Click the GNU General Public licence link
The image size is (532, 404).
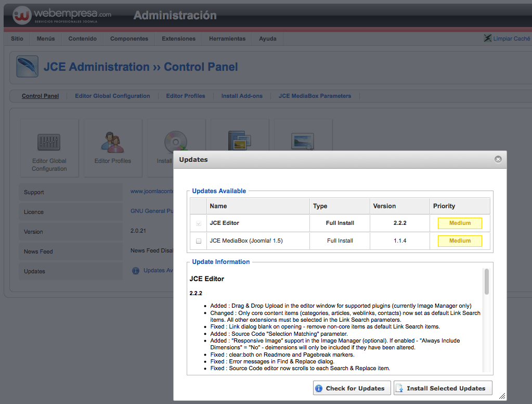coord(152,211)
